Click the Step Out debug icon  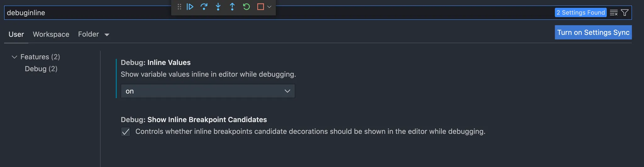pyautogui.click(x=232, y=7)
